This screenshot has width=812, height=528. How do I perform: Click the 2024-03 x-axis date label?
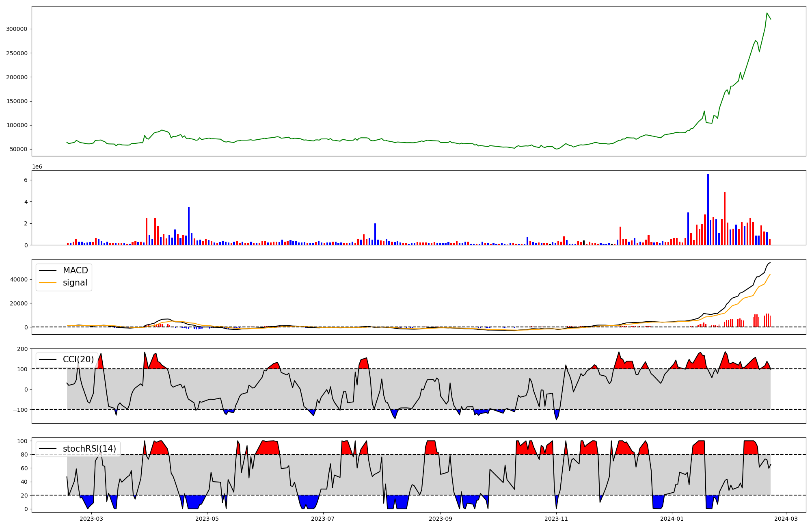click(x=786, y=519)
